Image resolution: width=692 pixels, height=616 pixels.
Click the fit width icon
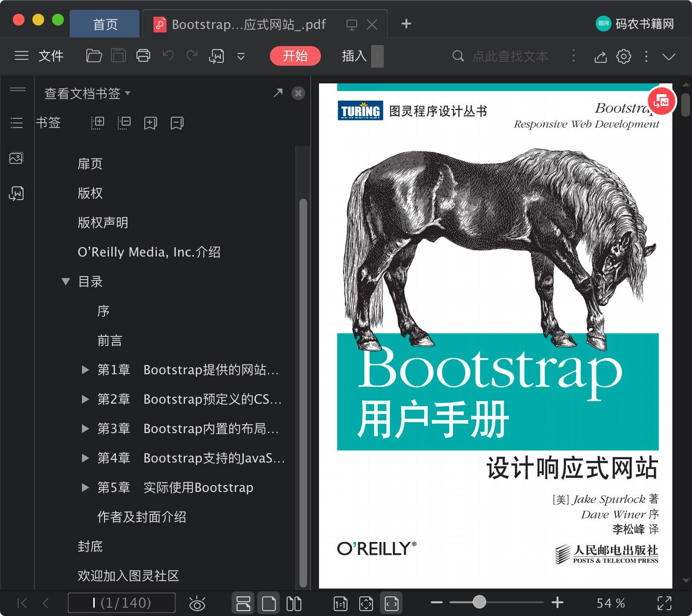pyautogui.click(x=392, y=603)
